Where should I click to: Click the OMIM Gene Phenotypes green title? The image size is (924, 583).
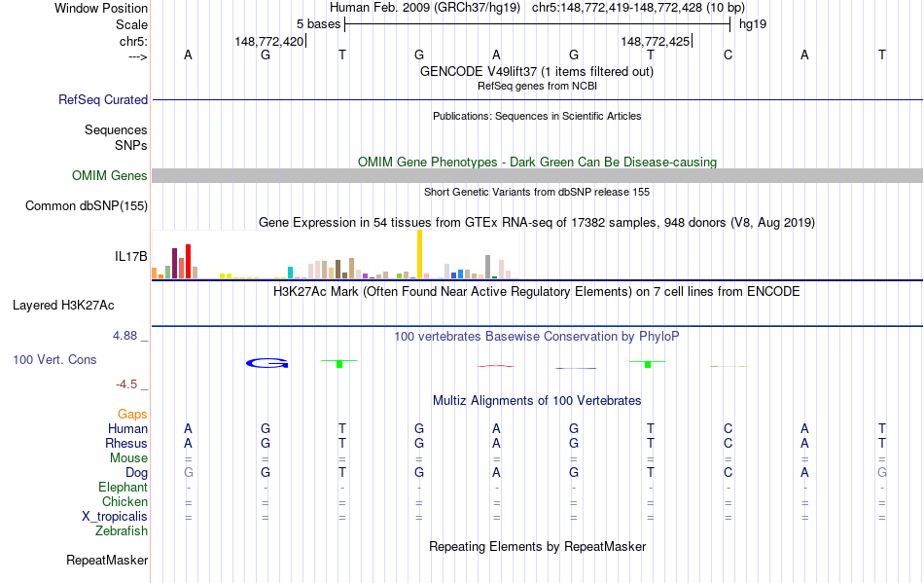click(537, 163)
